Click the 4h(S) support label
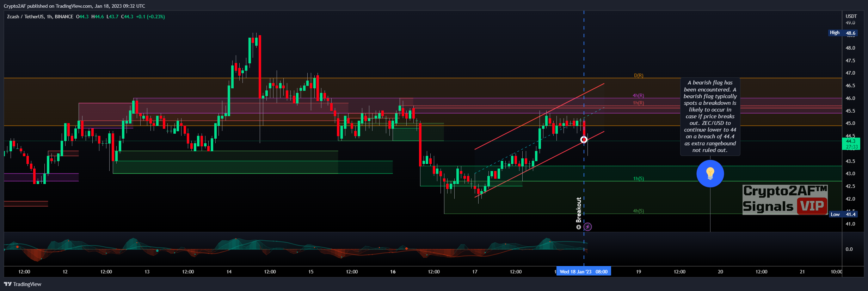This screenshot has width=868, height=291. pyautogui.click(x=639, y=211)
